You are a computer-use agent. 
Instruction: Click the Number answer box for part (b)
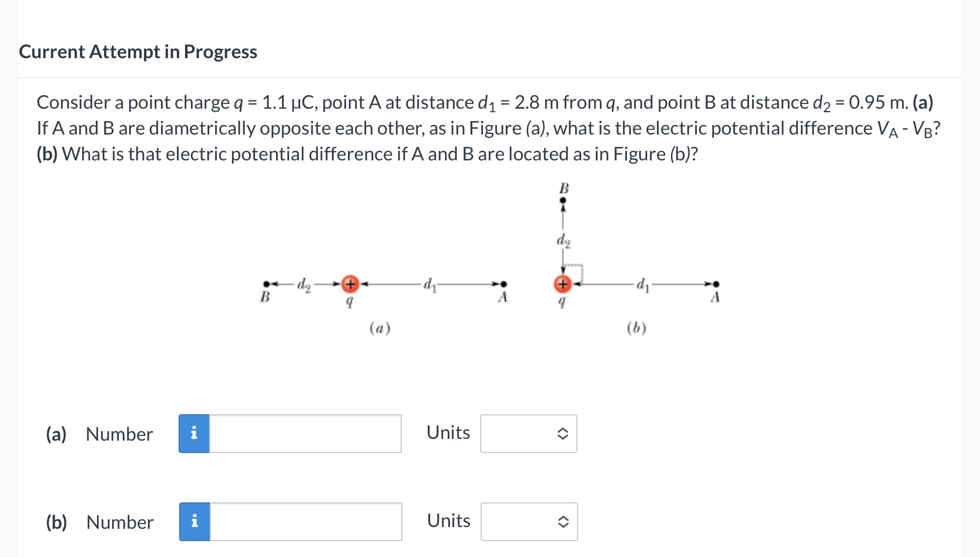306,521
